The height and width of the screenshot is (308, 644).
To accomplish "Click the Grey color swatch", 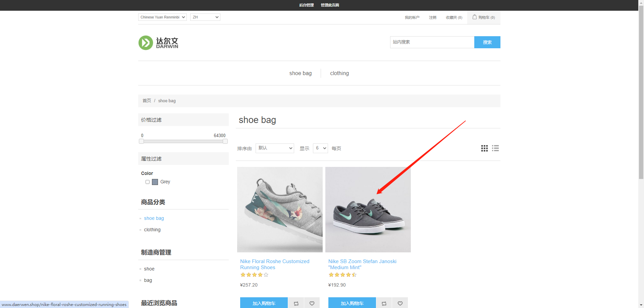I will tap(155, 182).
